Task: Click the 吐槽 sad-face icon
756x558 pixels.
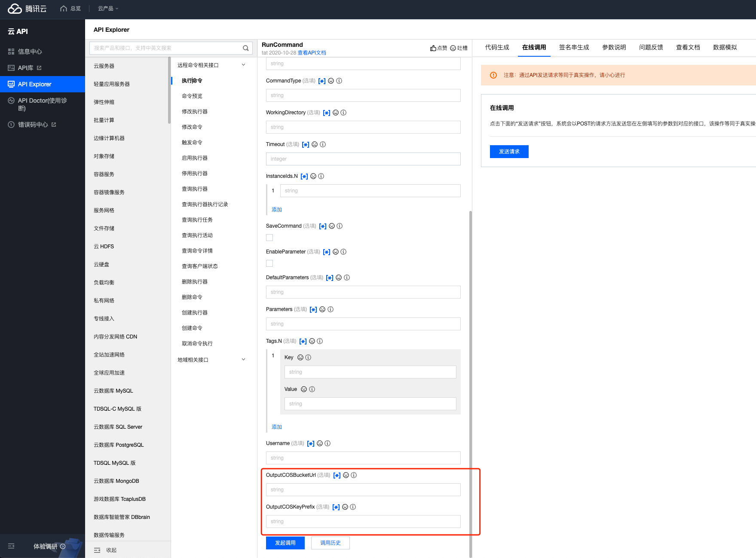Action: tap(453, 48)
